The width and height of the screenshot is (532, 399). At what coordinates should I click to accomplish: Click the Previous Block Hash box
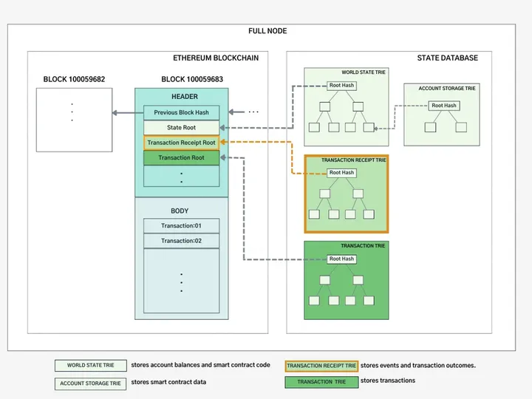click(181, 113)
